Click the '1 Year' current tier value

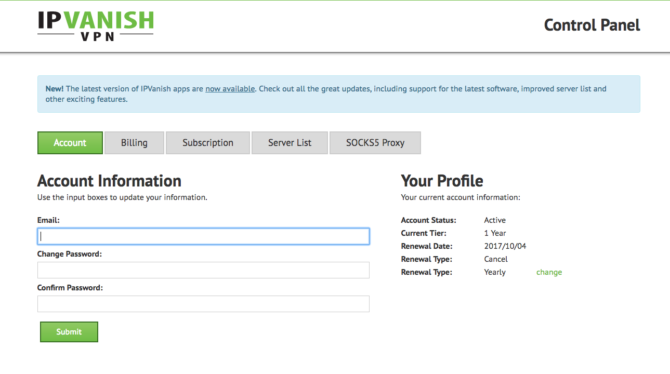(x=495, y=233)
